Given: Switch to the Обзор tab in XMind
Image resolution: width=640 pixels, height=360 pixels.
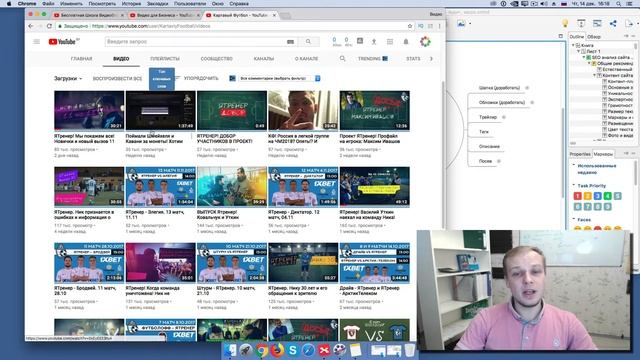Looking at the screenshot, I should (594, 37).
